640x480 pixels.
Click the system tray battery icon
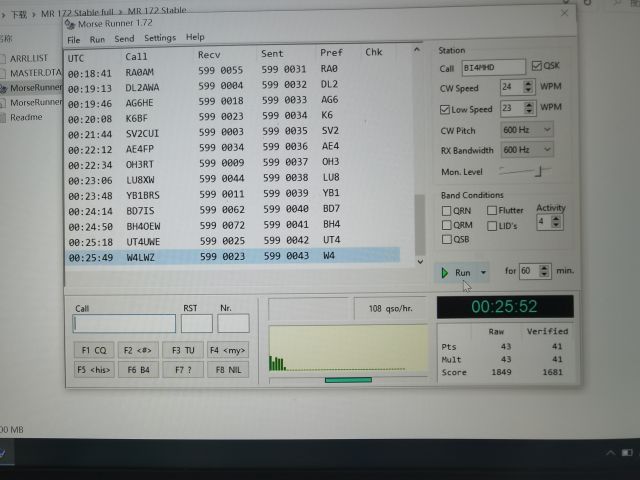coord(627,453)
